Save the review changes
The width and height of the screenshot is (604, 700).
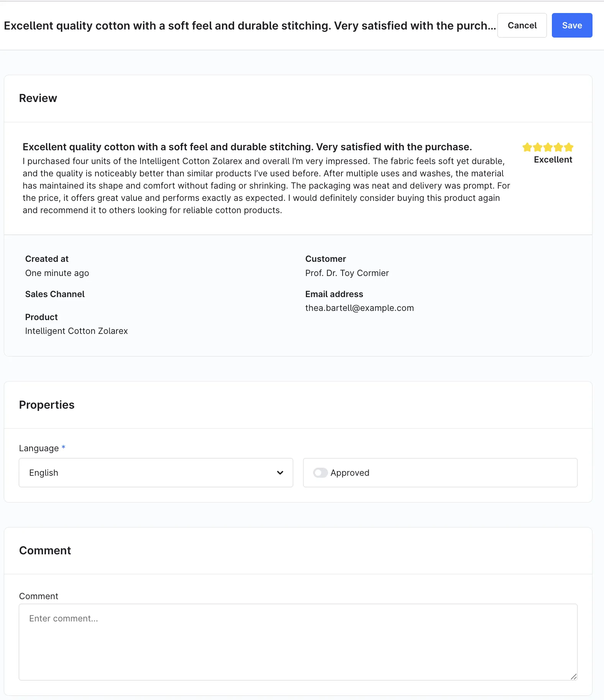[572, 25]
